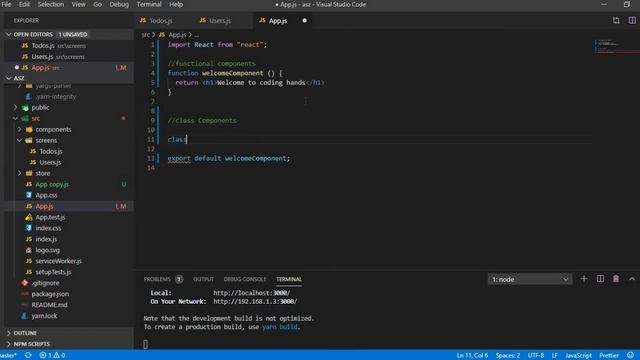Switch to the DEBUG CONSOLE tab
This screenshot has width=640, height=360.
pyautogui.click(x=245, y=279)
